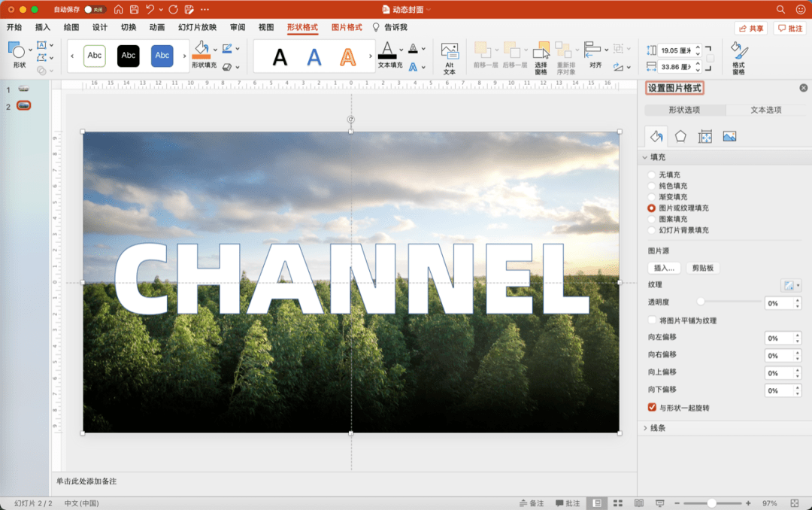Expand the Line (线条) section
This screenshot has width=812, height=510.
point(655,428)
